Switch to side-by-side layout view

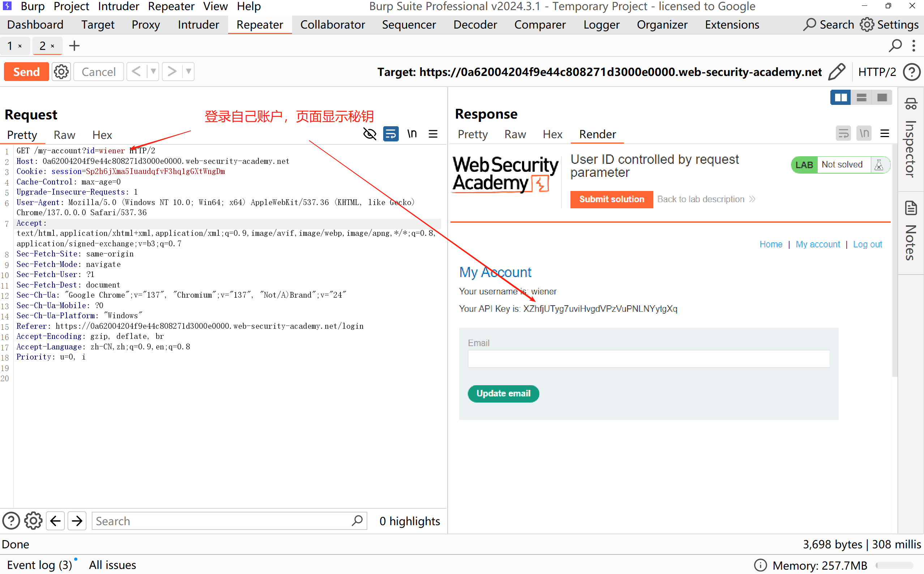point(840,98)
